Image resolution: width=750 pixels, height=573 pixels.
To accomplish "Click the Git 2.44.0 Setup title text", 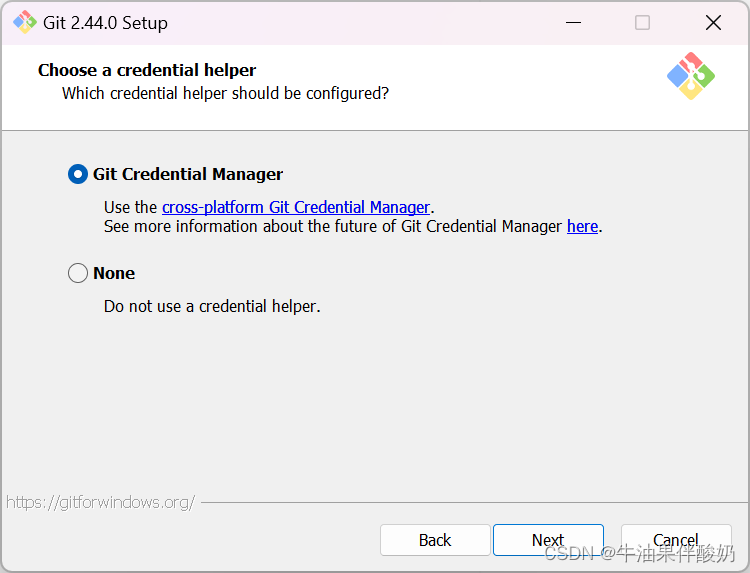I will [105, 22].
